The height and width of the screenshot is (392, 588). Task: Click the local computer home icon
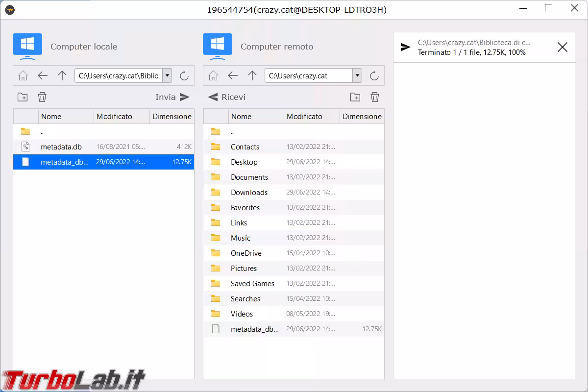click(x=23, y=75)
